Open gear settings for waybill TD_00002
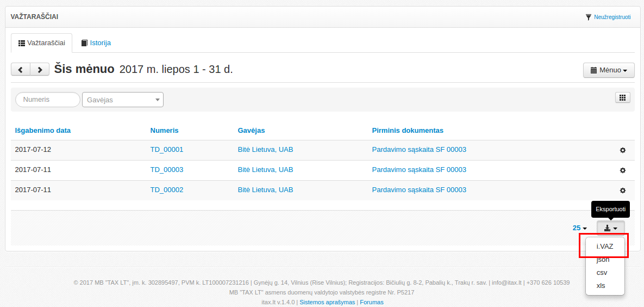 pyautogui.click(x=623, y=191)
